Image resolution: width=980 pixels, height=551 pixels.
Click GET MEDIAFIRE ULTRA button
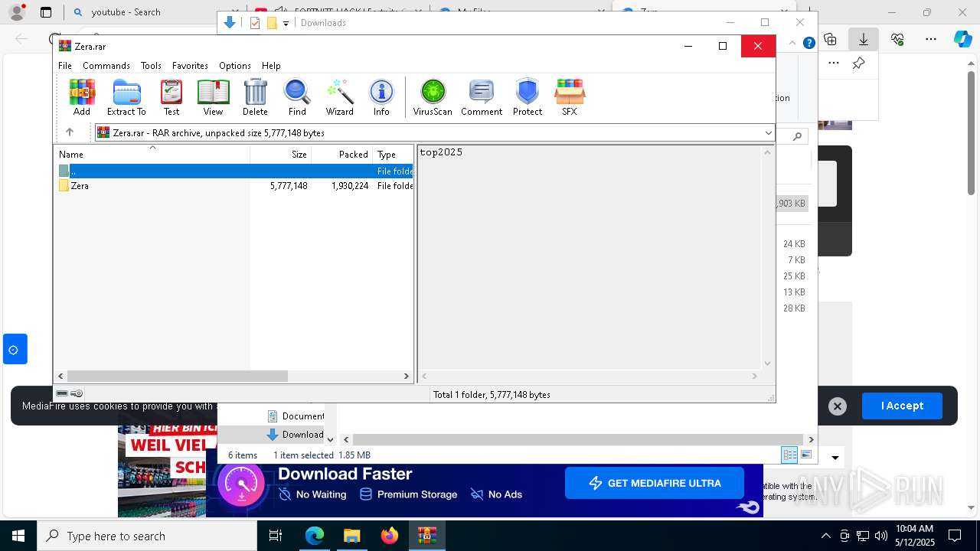pyautogui.click(x=655, y=483)
